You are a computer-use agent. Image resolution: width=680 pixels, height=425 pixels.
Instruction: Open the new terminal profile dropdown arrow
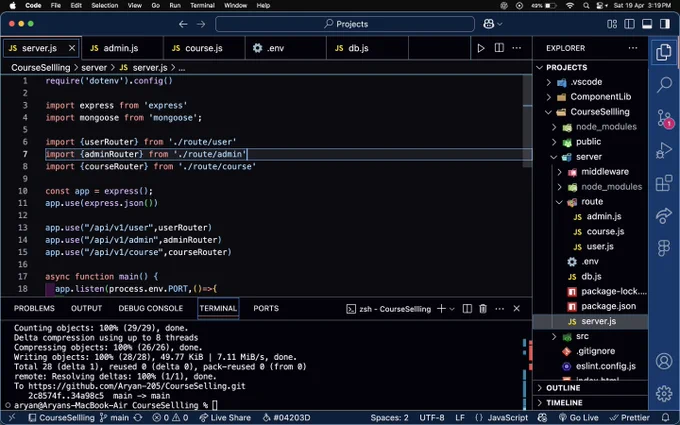(x=452, y=309)
